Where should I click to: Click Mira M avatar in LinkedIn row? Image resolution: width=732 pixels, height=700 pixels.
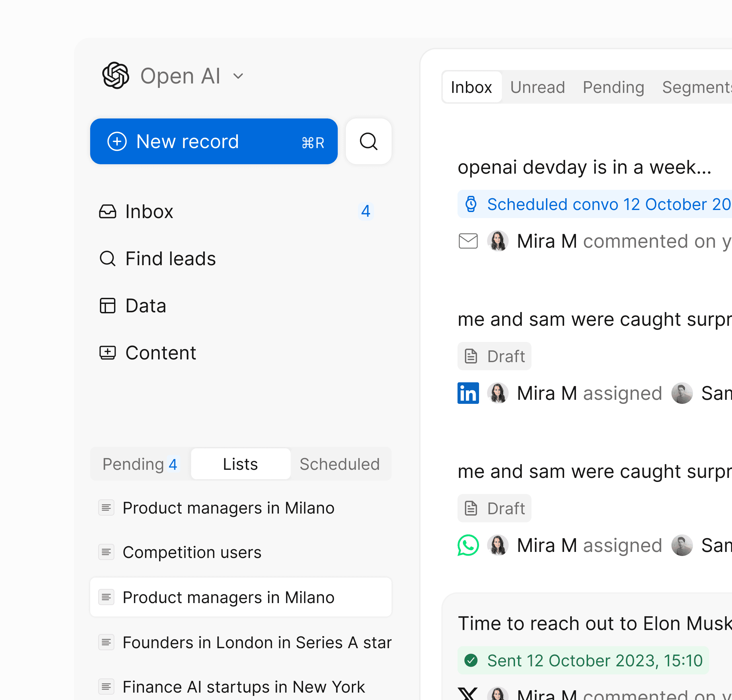tap(498, 393)
